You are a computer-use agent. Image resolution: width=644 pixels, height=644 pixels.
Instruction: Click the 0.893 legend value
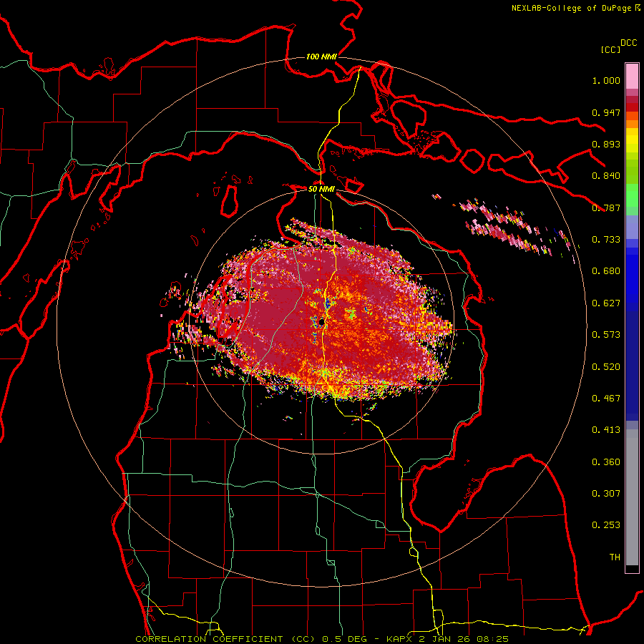pos(606,144)
